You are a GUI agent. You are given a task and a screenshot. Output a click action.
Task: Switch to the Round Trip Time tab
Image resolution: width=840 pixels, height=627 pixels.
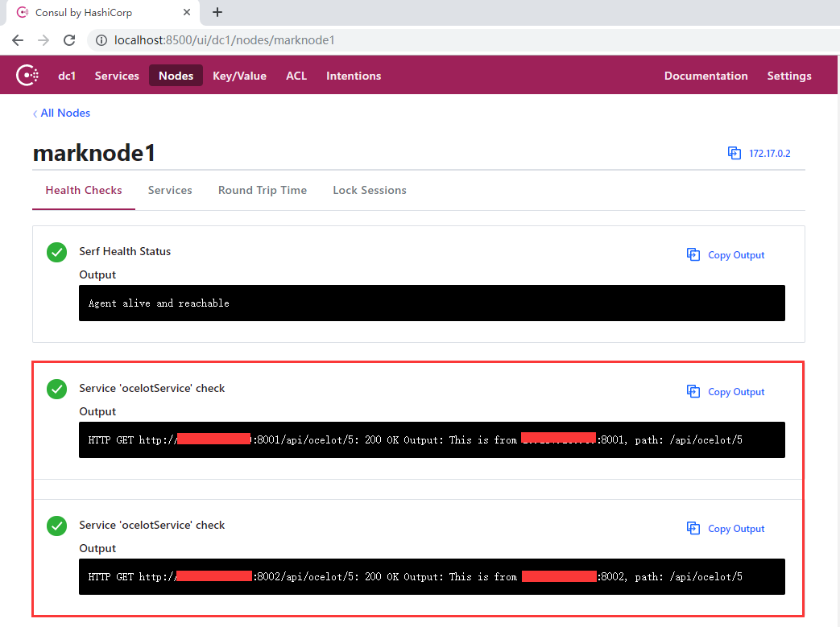point(263,190)
